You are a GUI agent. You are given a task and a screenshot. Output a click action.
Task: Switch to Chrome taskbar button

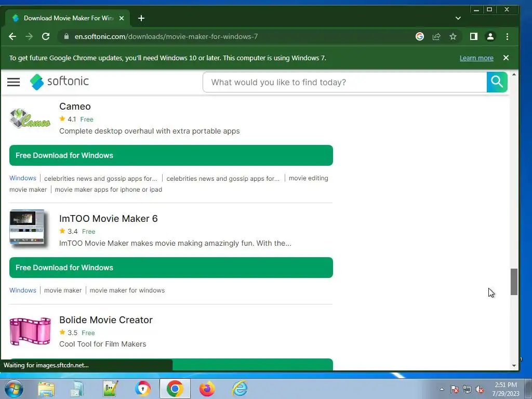click(x=175, y=389)
